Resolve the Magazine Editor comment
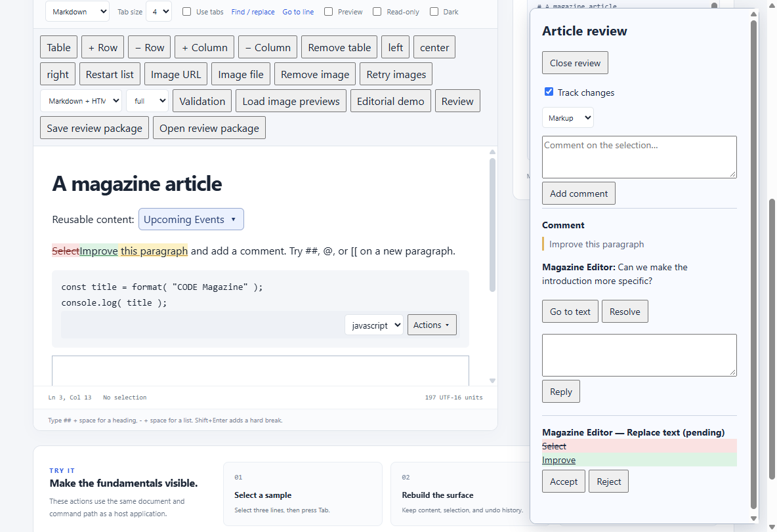Screen dimensions: 777x532 [625, 311]
